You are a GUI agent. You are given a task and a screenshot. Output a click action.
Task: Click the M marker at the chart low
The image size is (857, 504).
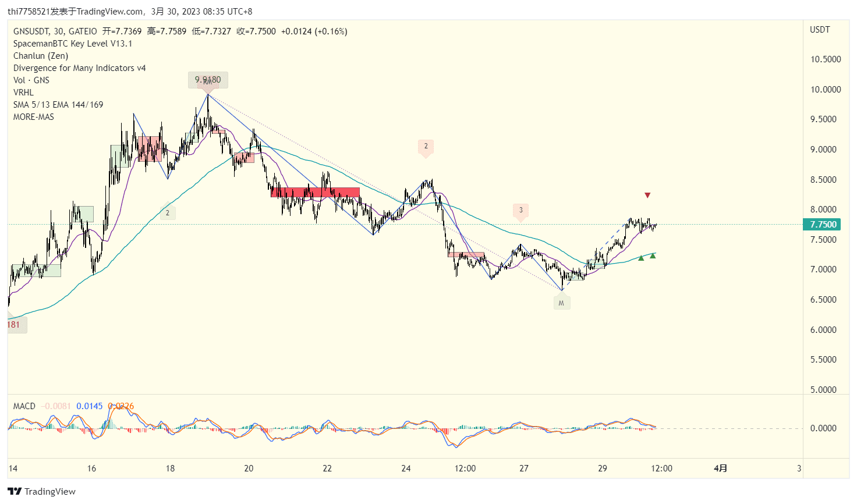tap(561, 303)
